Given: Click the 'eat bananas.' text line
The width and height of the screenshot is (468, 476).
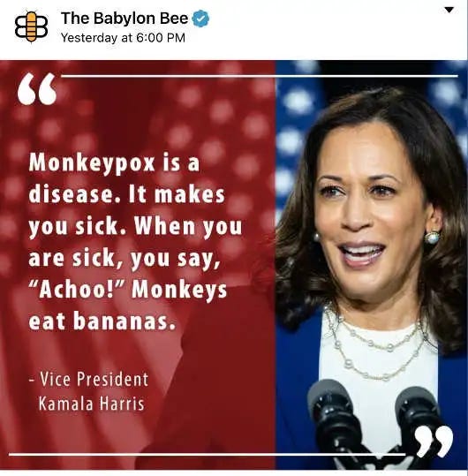Looking at the screenshot, I should 102,321.
